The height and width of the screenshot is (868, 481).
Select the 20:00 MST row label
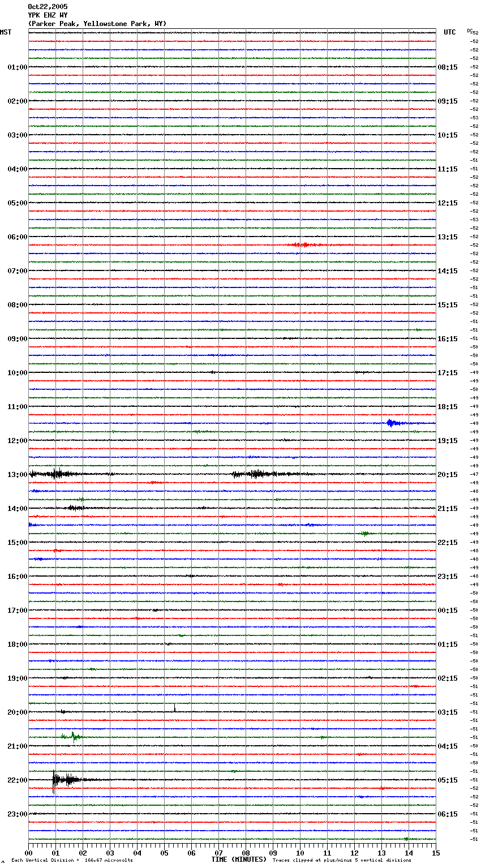pyautogui.click(x=18, y=712)
